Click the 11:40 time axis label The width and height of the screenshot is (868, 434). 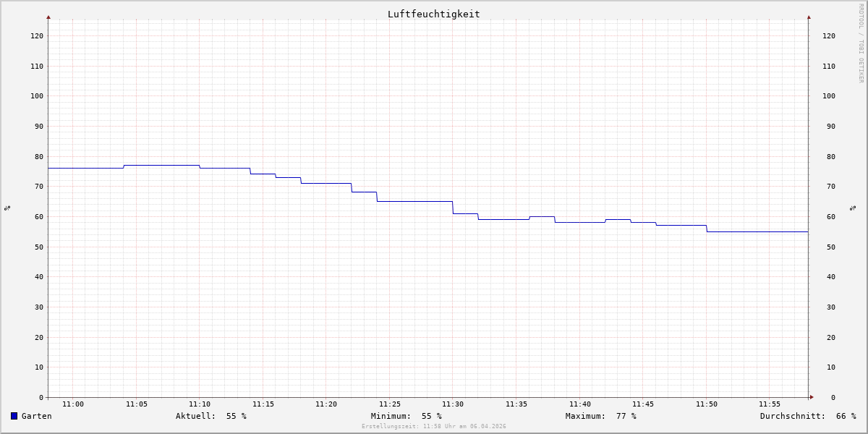(580, 404)
